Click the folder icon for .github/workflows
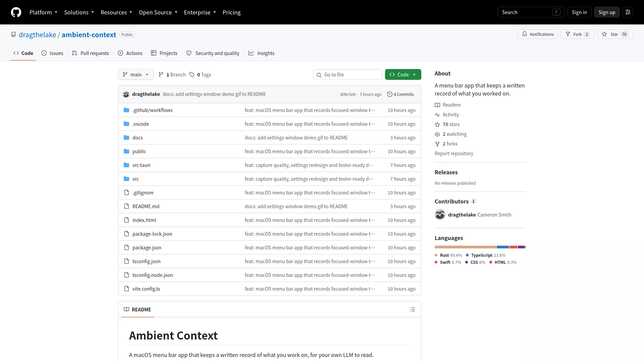The width and height of the screenshot is (644, 362). click(126, 110)
